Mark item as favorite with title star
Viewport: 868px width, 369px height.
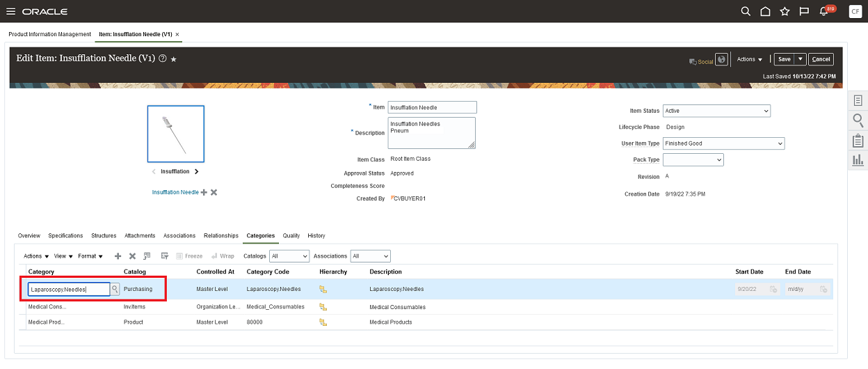(x=174, y=59)
